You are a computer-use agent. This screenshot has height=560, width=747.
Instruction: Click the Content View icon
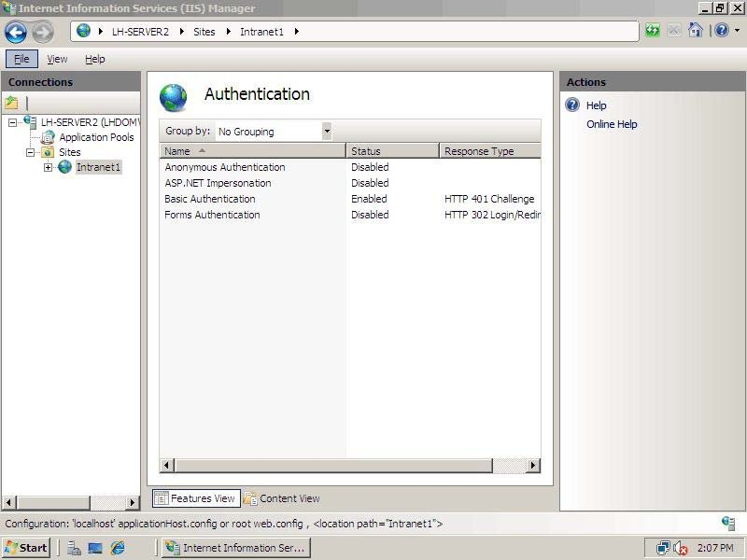coord(250,498)
